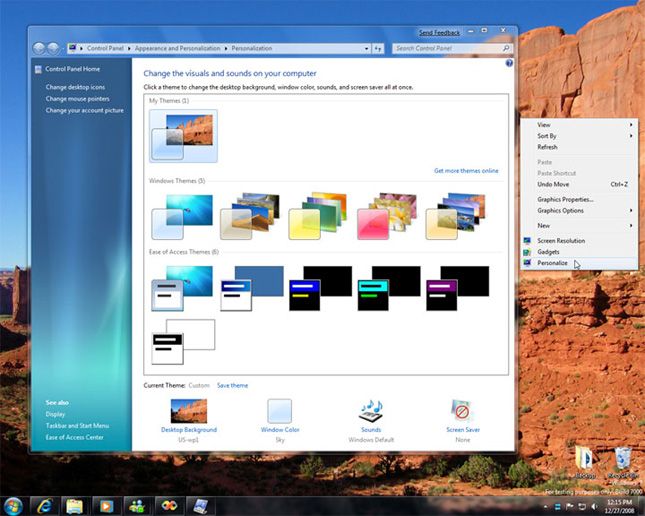645x516 pixels.
Task: Click Personalization in address breadcrumb
Action: click(x=251, y=49)
